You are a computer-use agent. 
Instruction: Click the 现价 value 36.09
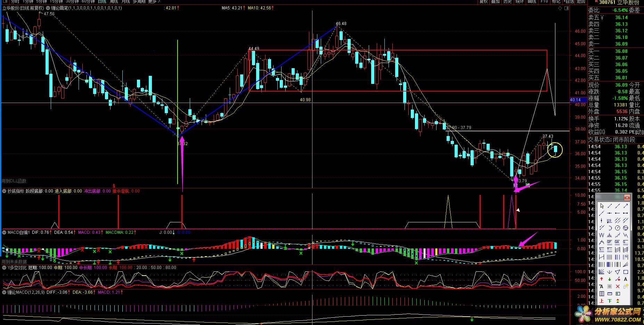(621, 85)
